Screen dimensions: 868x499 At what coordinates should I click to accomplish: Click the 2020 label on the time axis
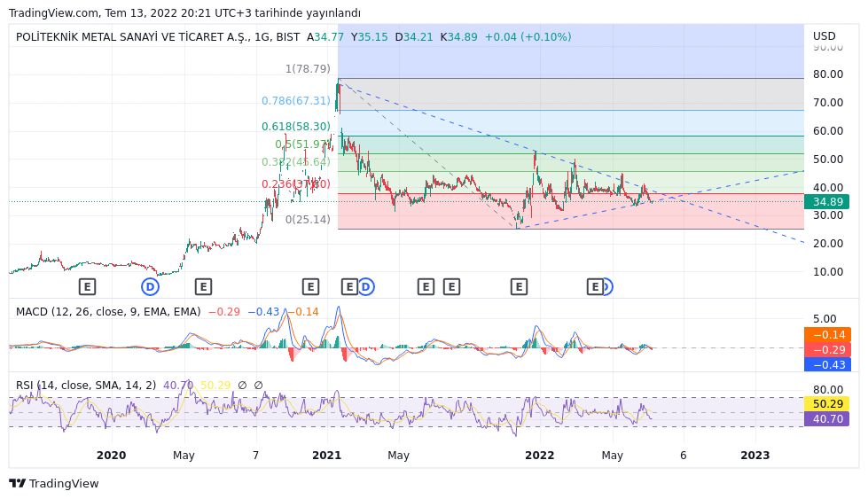coord(111,456)
